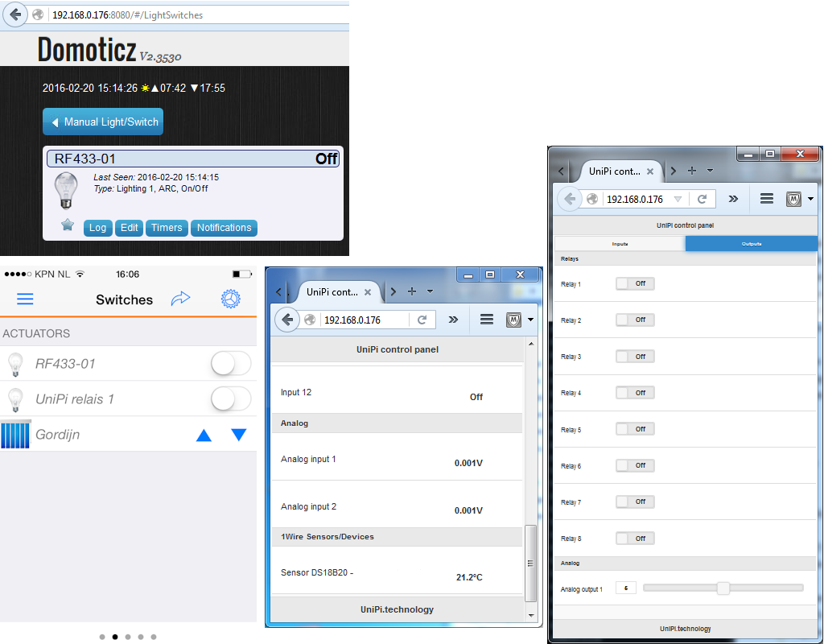Open the Log for RF433-01
Viewport: 824px width, 644px height.
97,228
